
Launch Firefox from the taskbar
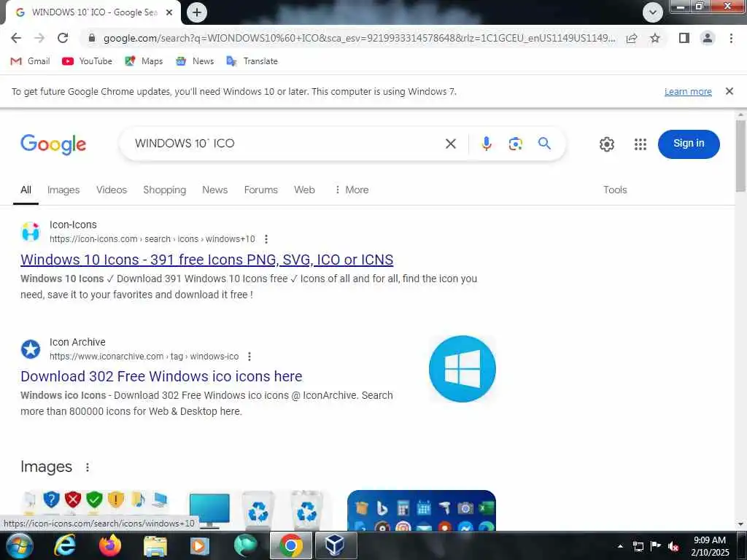coord(110,545)
